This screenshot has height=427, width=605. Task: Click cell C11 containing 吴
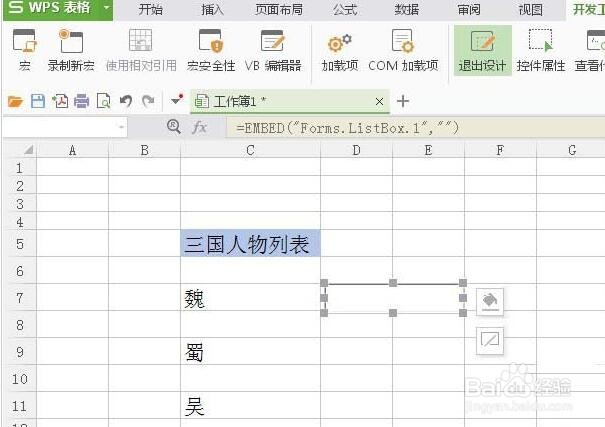[250, 405]
